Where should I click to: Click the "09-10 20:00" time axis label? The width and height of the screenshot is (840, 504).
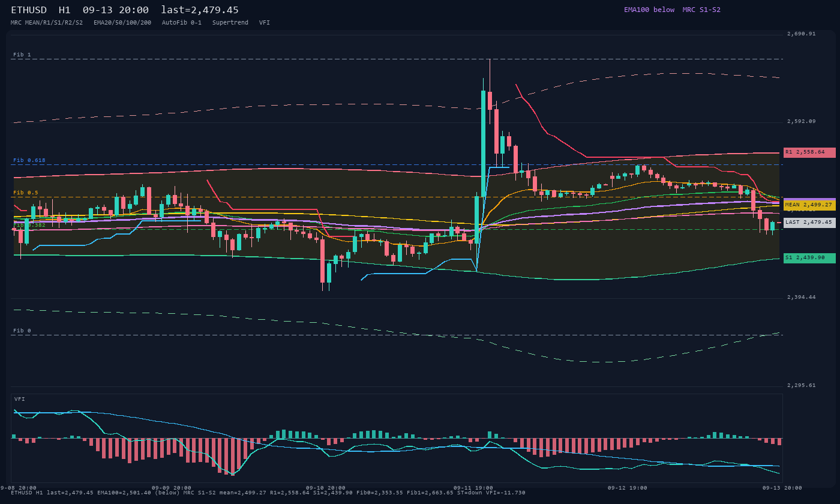(326, 488)
